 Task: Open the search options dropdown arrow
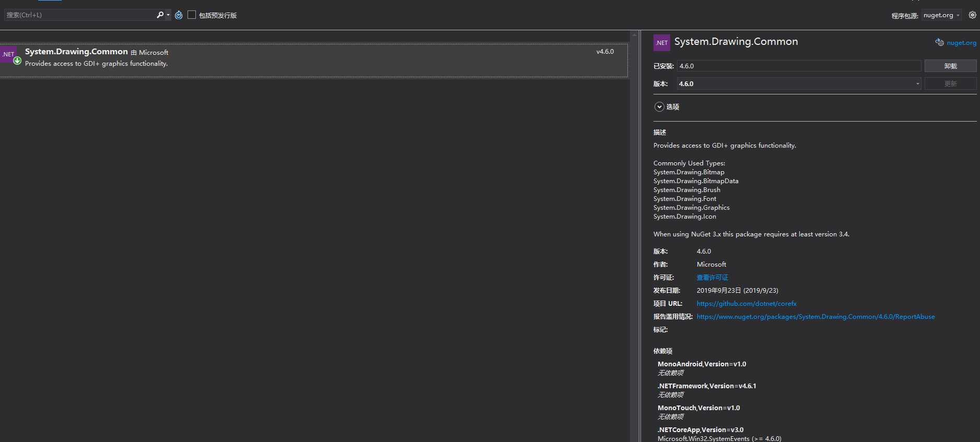168,15
